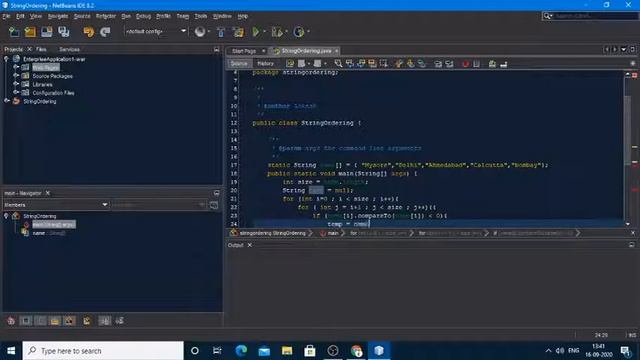Click the Windows taskbar search box
Viewport: 640px width, 360px height.
point(103,351)
